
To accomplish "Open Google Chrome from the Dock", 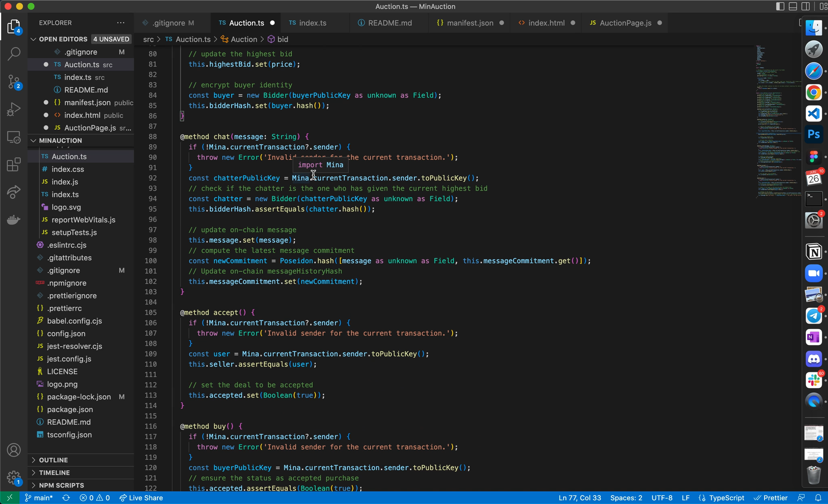I will point(813,92).
